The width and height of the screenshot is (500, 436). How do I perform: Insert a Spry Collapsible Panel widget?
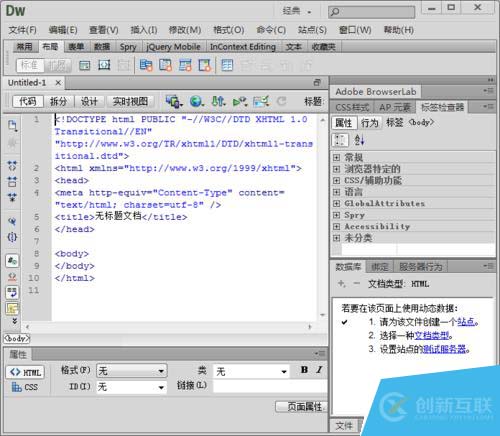pyautogui.click(x=205, y=65)
